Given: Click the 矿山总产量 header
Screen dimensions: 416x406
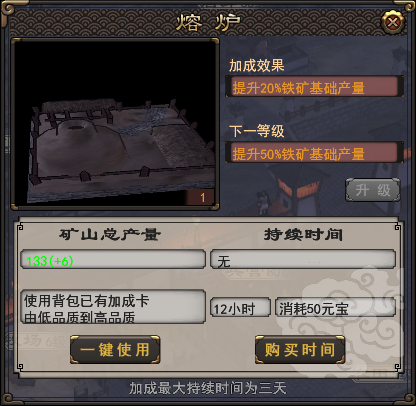Looking at the screenshot, I should [110, 235].
